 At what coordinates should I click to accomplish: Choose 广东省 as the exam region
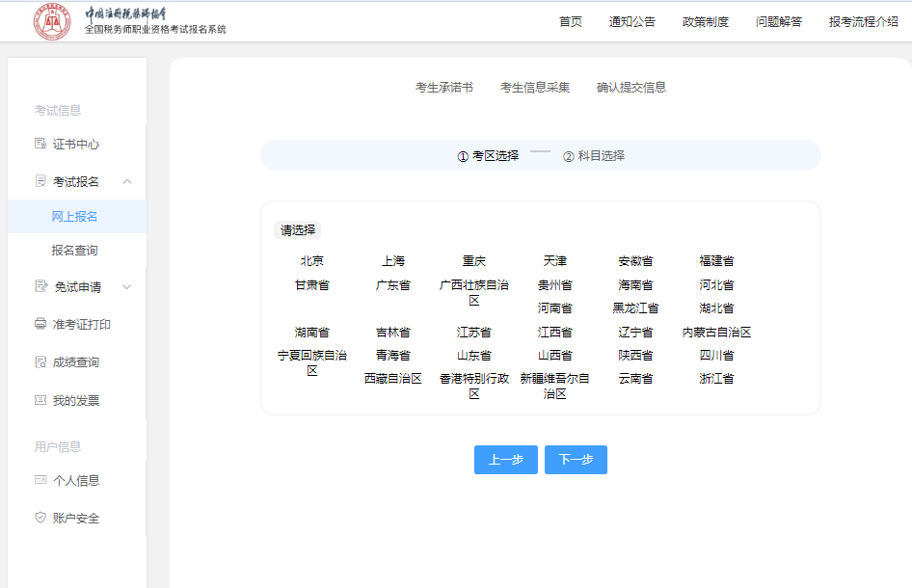391,284
